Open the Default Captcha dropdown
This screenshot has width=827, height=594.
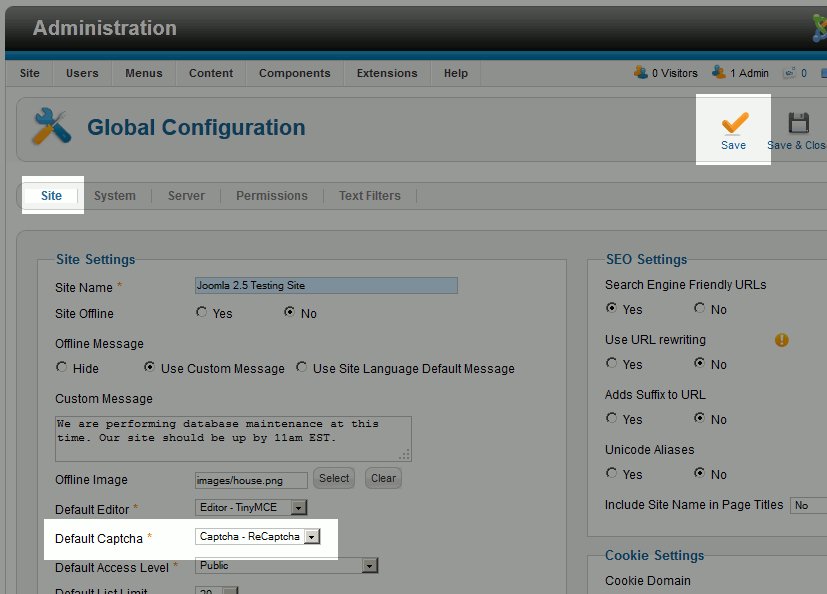(311, 537)
